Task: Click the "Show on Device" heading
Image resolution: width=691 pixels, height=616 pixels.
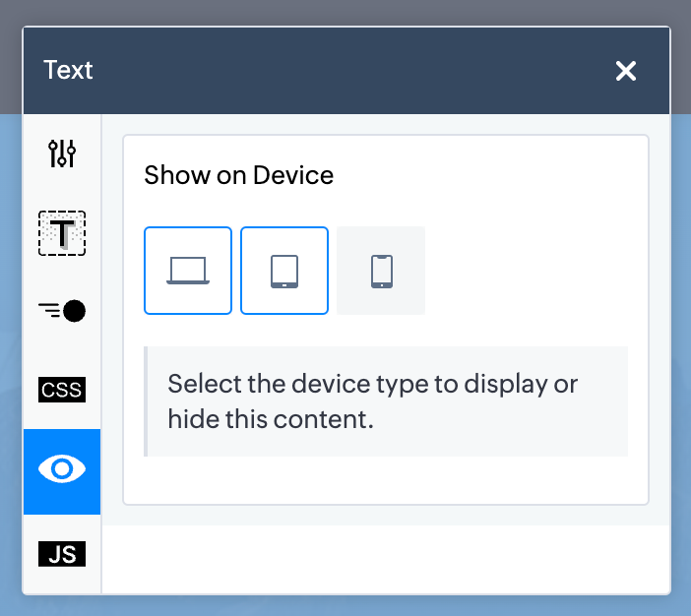Action: coord(238,176)
